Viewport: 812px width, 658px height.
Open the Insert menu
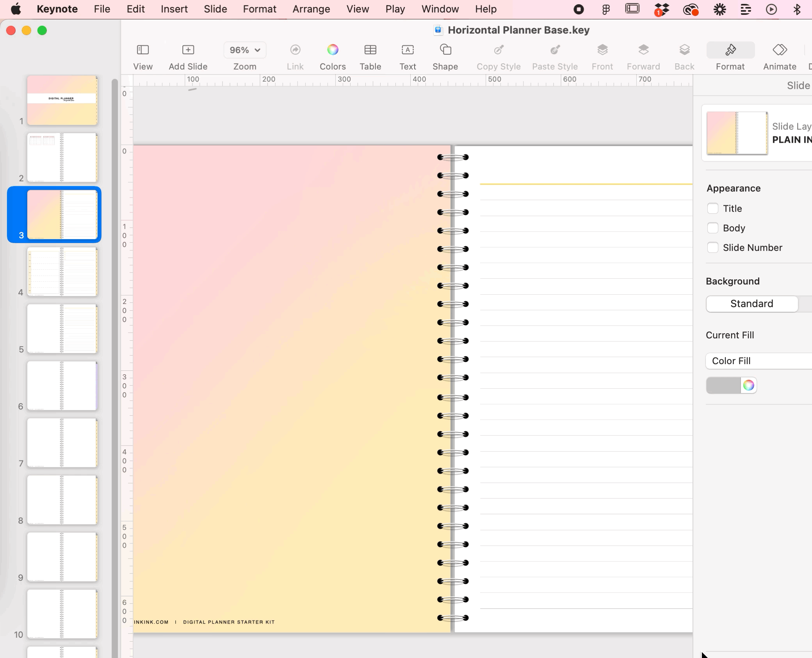[174, 9]
